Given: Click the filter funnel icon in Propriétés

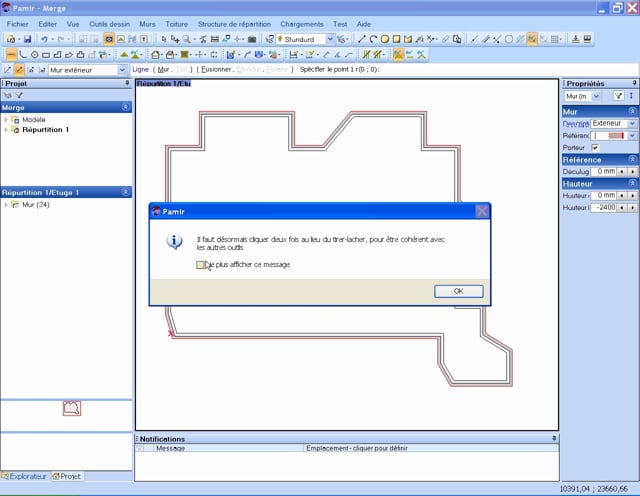Looking at the screenshot, I should coord(619,96).
